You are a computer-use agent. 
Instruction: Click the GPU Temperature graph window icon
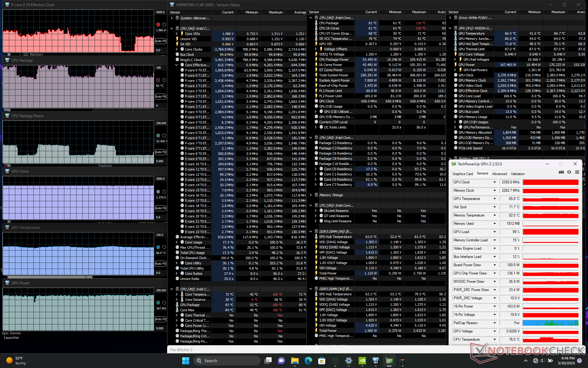tap(7, 227)
